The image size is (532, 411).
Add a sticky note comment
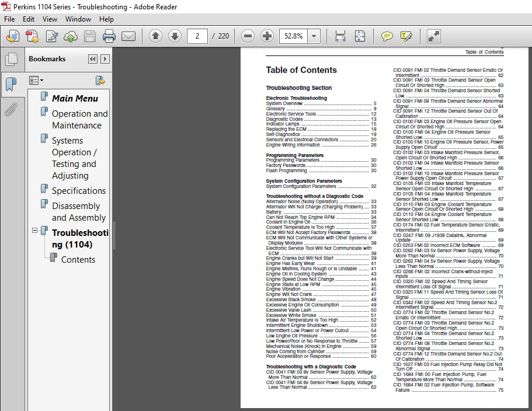click(387, 36)
